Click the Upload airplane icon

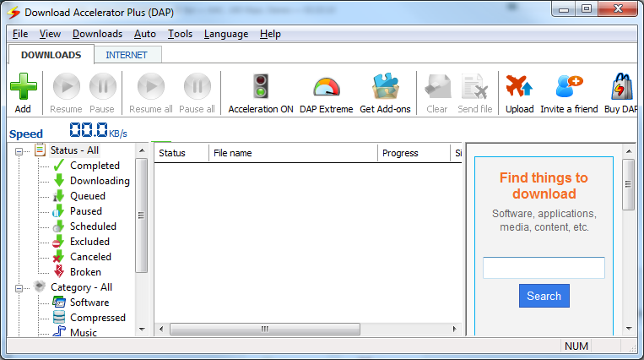tap(519, 86)
